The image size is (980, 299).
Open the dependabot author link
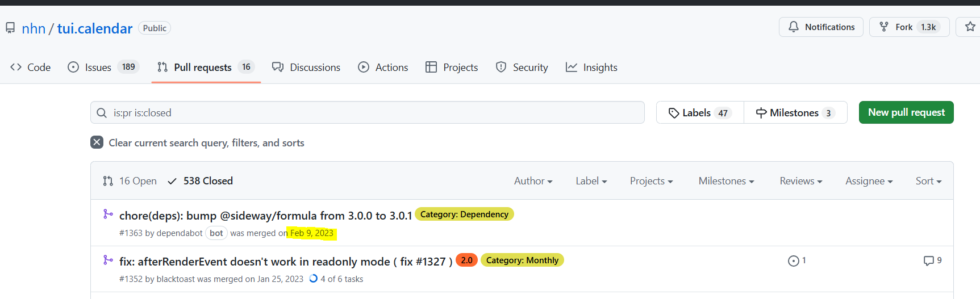point(180,233)
